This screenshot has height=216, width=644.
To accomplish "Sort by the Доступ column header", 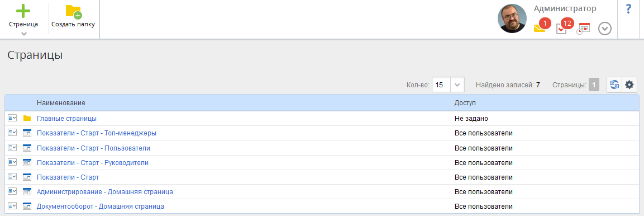I will click(465, 102).
